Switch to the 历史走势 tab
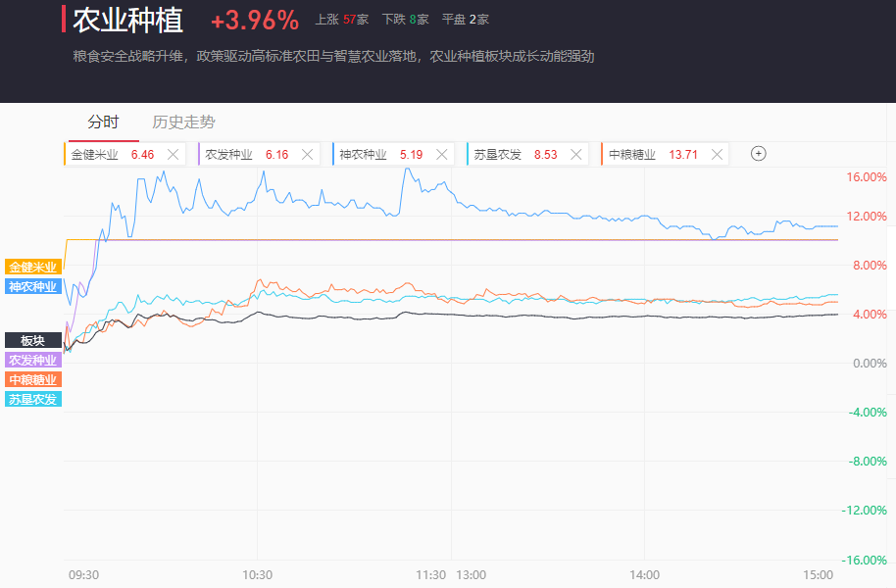This screenshot has height=588, width=896. pyautogui.click(x=183, y=122)
